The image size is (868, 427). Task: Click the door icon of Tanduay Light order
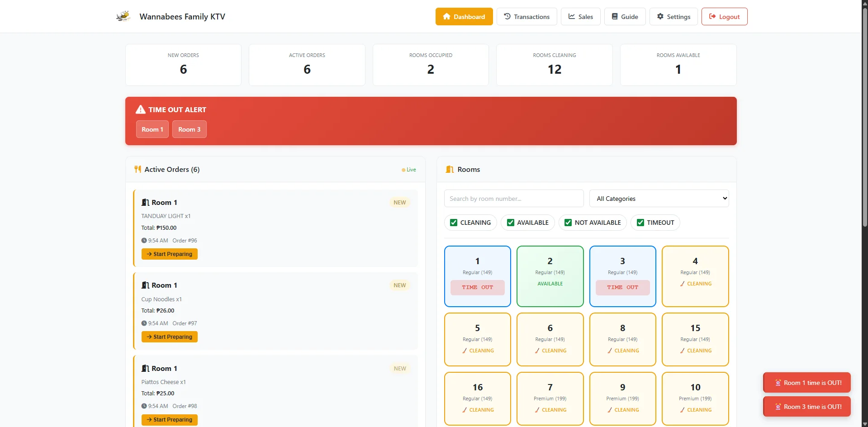coord(145,202)
